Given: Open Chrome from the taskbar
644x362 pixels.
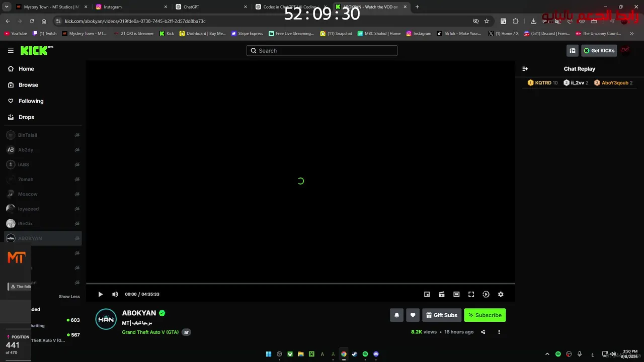Looking at the screenshot, I should click(x=344, y=354).
